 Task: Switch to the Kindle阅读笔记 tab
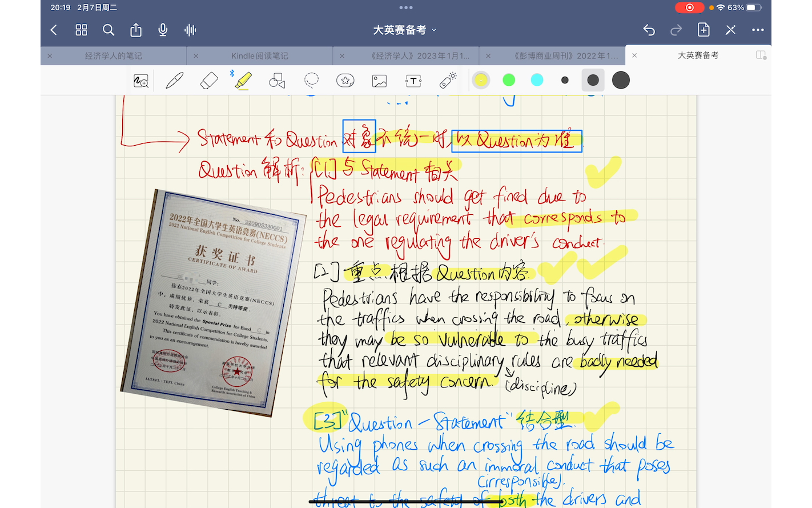click(x=260, y=56)
